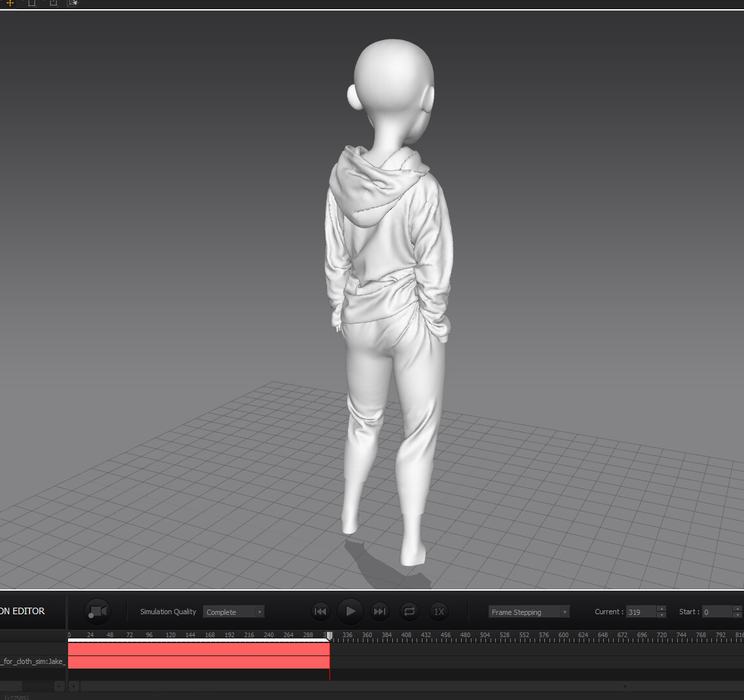This screenshot has width=744, height=700.
Task: Click the "Start :" label
Action: point(689,612)
